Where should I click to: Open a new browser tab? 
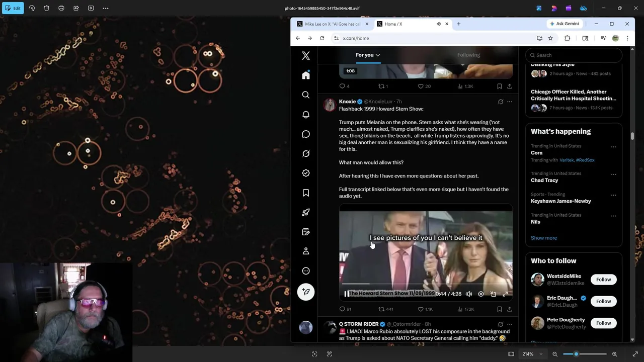pos(458,24)
